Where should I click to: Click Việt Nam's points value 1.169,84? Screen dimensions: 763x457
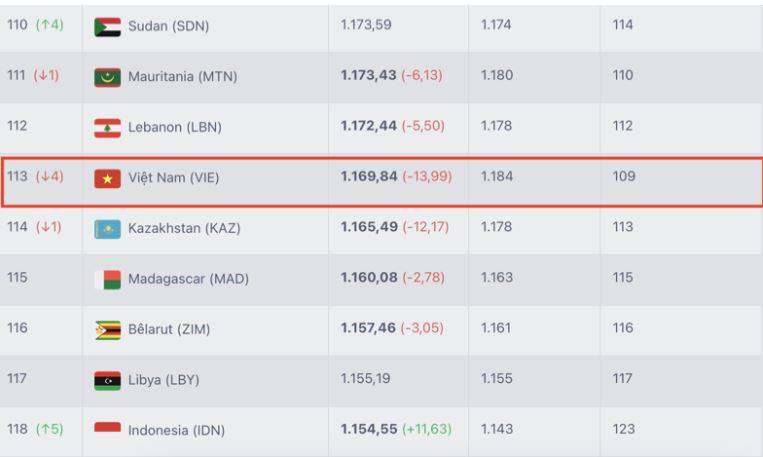[x=369, y=176]
